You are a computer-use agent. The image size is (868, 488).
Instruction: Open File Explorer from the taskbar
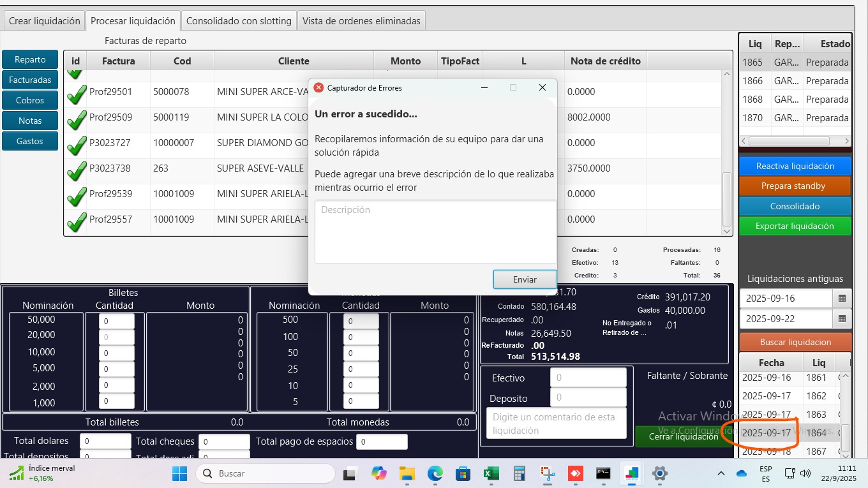407,473
